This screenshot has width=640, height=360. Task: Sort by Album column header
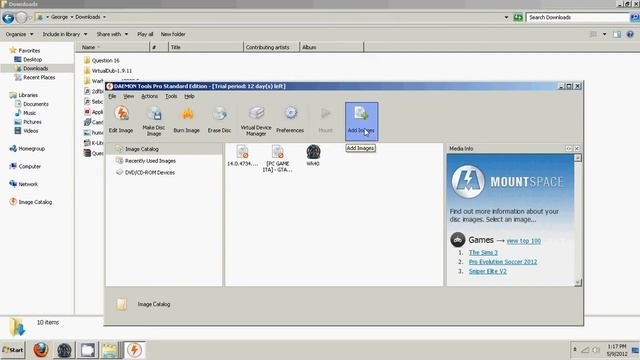click(331, 47)
